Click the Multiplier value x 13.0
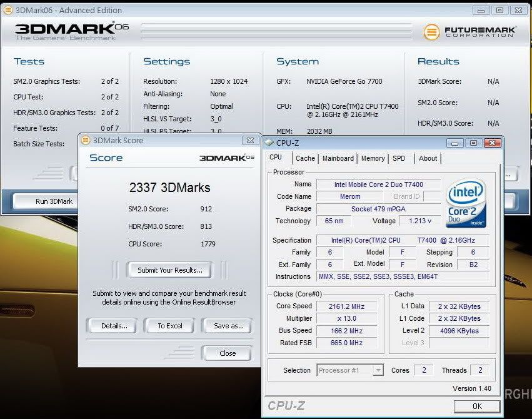 tap(346, 318)
